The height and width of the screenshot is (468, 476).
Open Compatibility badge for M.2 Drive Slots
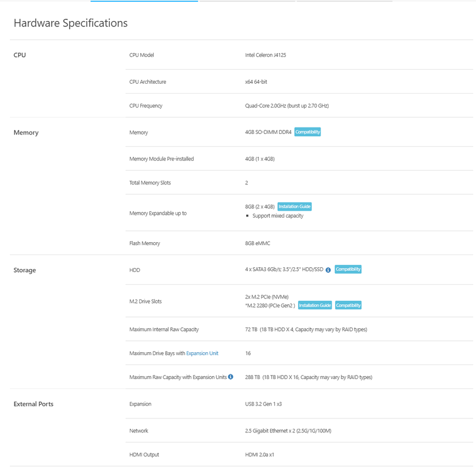[348, 305]
